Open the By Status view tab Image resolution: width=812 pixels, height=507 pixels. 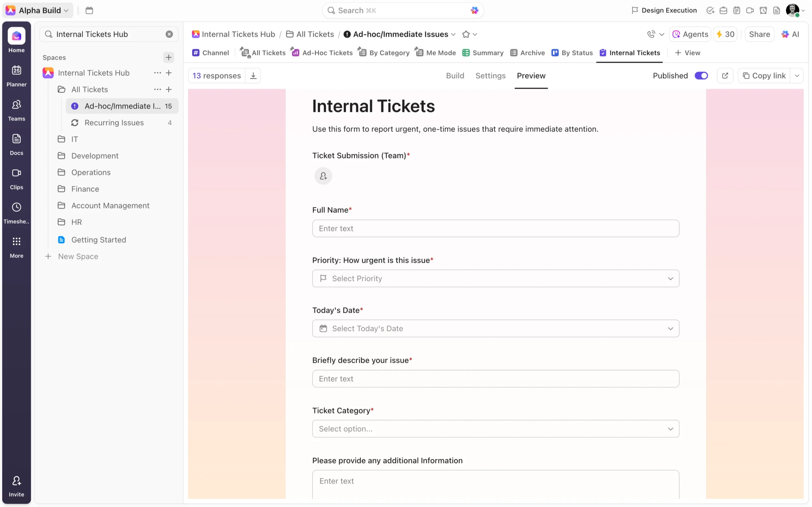tap(572, 53)
